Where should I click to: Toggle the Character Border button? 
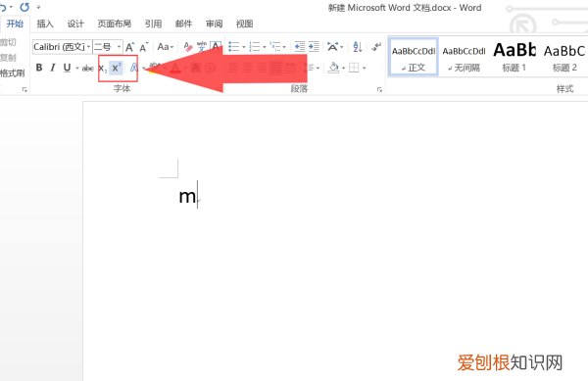216,47
